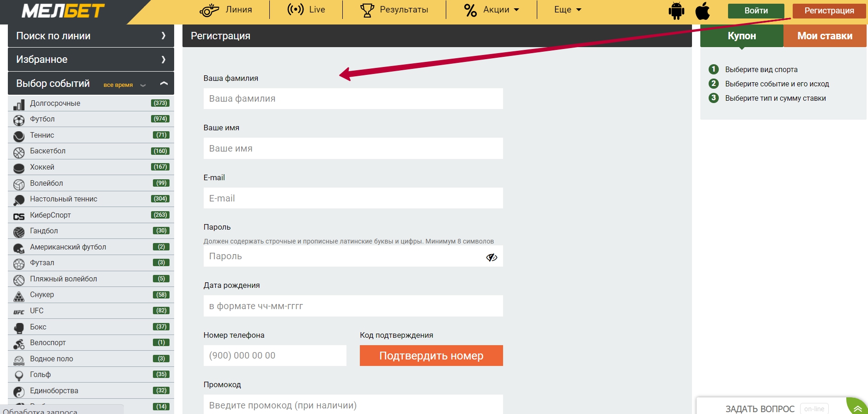Screen dimensions: 868x414
Task: Focus the E-mail input field
Action: (x=353, y=198)
